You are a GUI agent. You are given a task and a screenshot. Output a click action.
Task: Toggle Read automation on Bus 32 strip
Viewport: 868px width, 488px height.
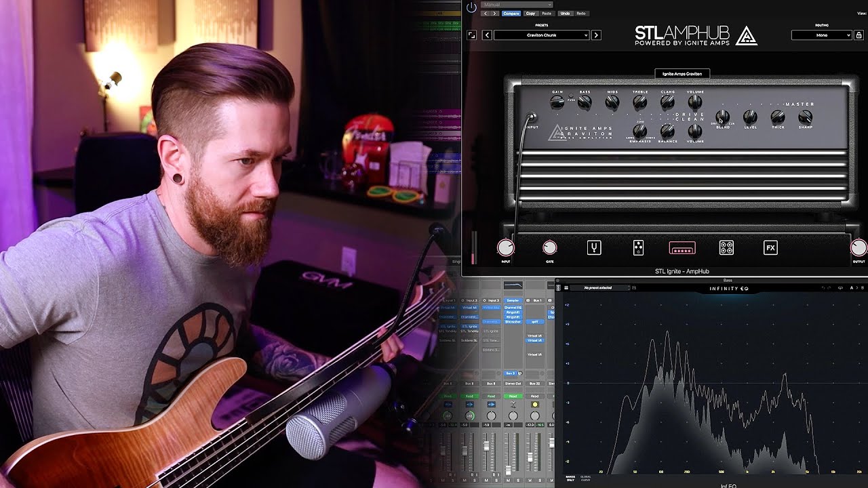[534, 396]
